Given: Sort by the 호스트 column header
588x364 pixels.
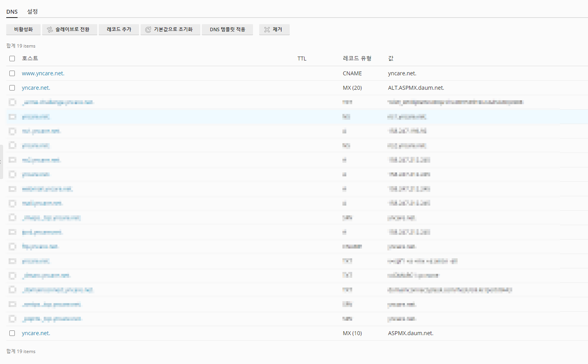Looking at the screenshot, I should tap(30, 58).
